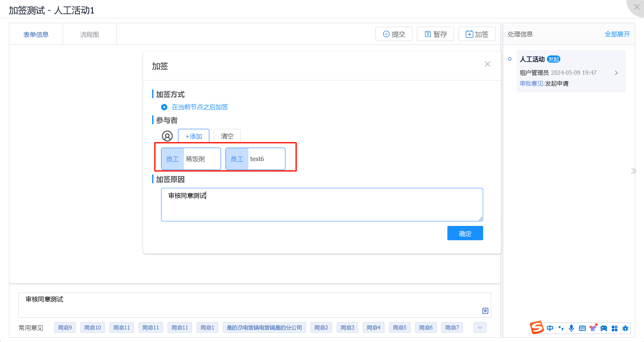Switch to the 表单信息 tab
The height and width of the screenshot is (342, 644).
(36, 34)
